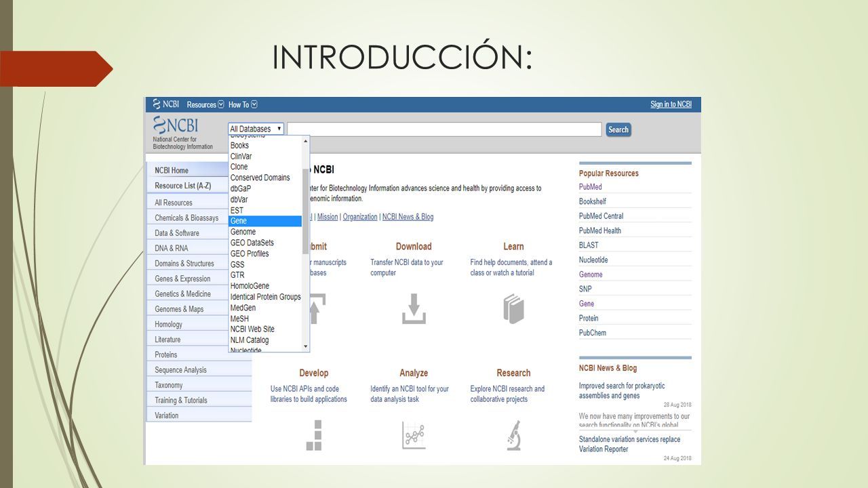Viewport: 868px width, 488px height.
Task: Open Chemicals & Bioassays sidebar item
Action: pyautogui.click(x=188, y=218)
